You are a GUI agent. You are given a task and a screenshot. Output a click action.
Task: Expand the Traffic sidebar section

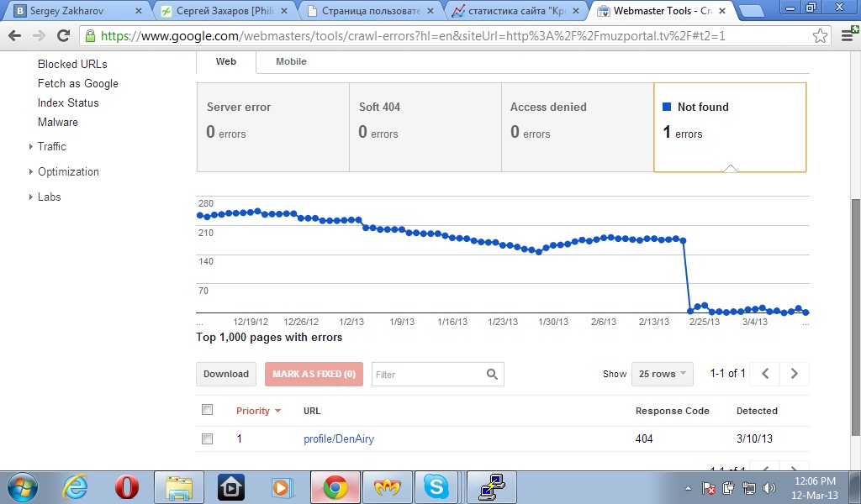tap(31, 146)
